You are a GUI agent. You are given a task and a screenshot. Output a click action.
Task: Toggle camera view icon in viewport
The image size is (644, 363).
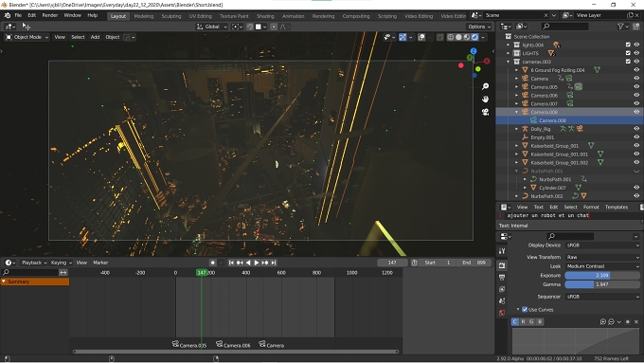[x=485, y=112]
